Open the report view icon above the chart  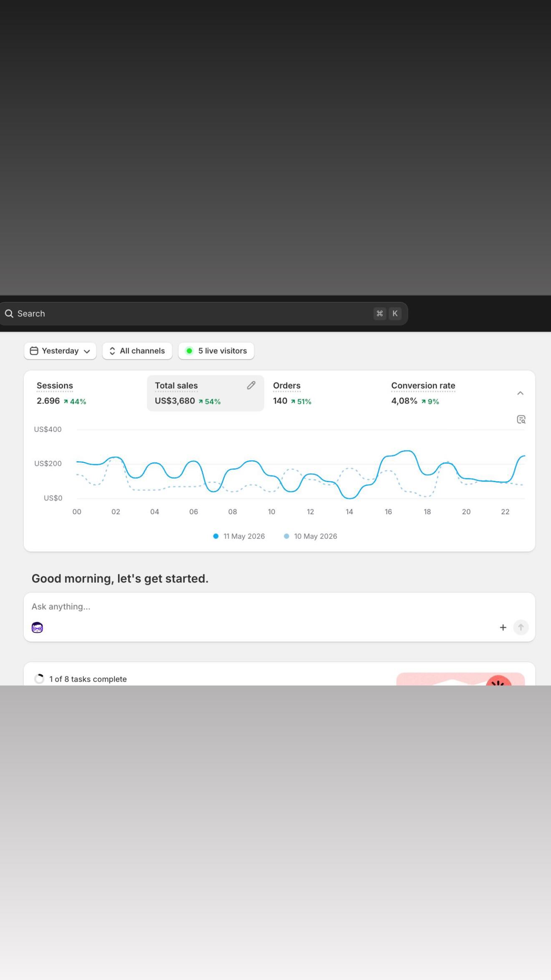tap(521, 419)
